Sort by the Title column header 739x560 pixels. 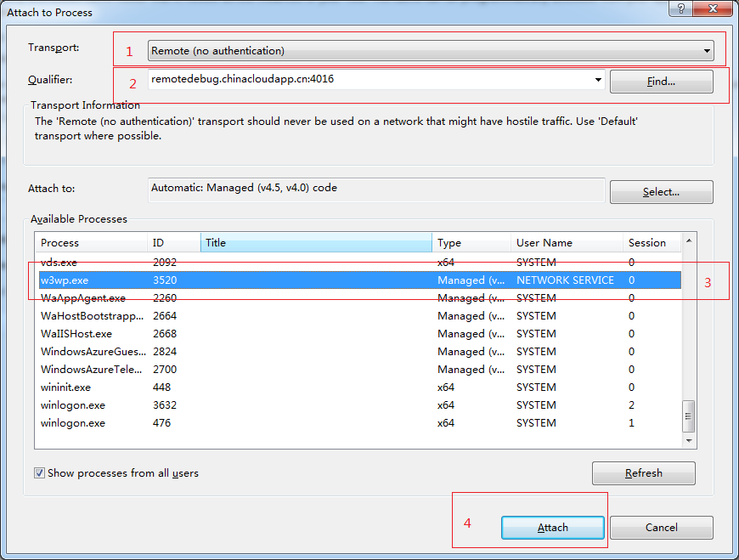(316, 243)
